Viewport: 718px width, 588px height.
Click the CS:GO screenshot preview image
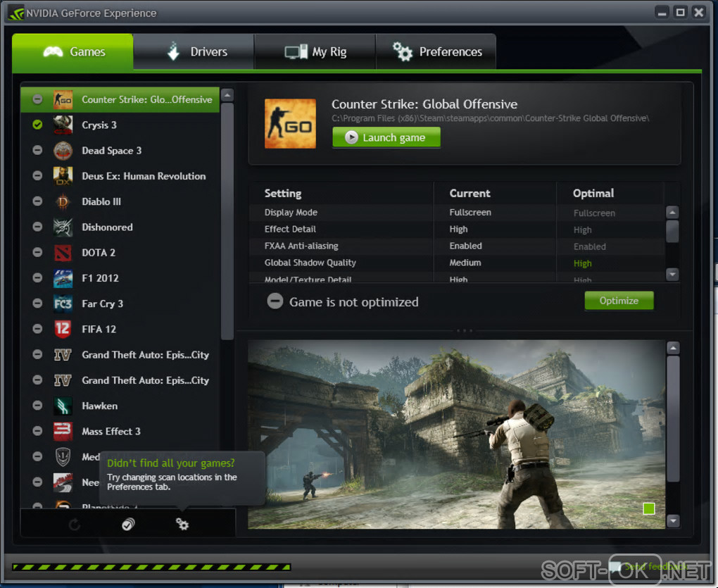click(456, 434)
